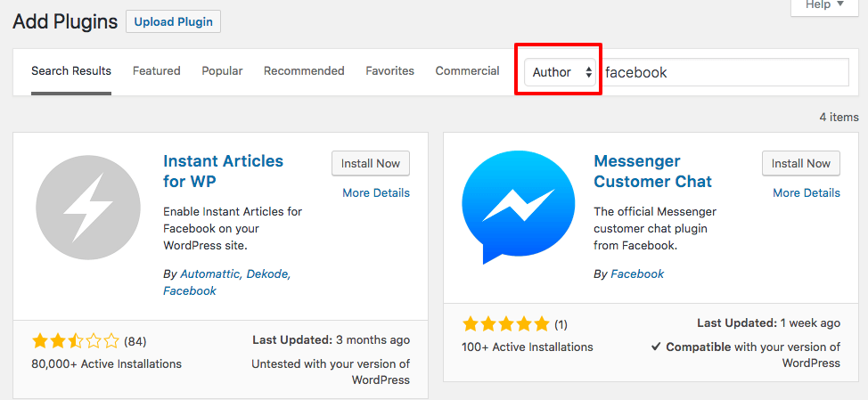This screenshot has height=400, width=868.
Task: Click Last Updated 3 months ago text
Action: click(x=331, y=339)
